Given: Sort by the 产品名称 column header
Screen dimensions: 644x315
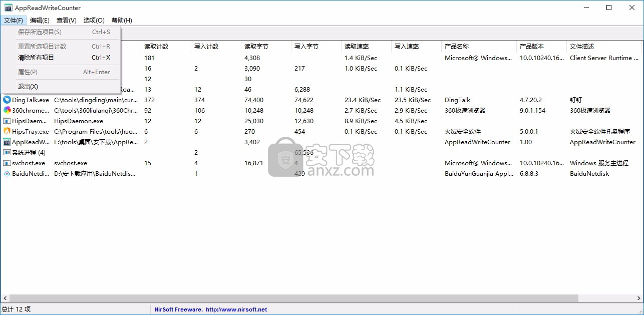Looking at the screenshot, I should [x=479, y=47].
